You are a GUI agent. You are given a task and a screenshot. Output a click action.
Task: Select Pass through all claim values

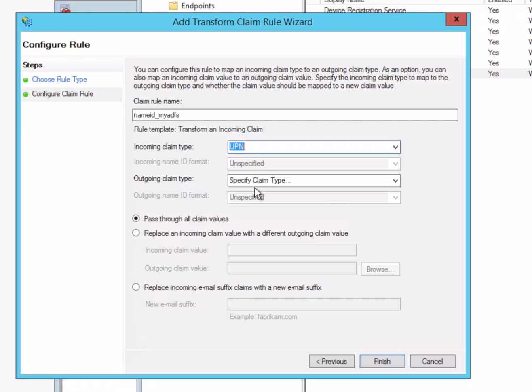coord(136,219)
